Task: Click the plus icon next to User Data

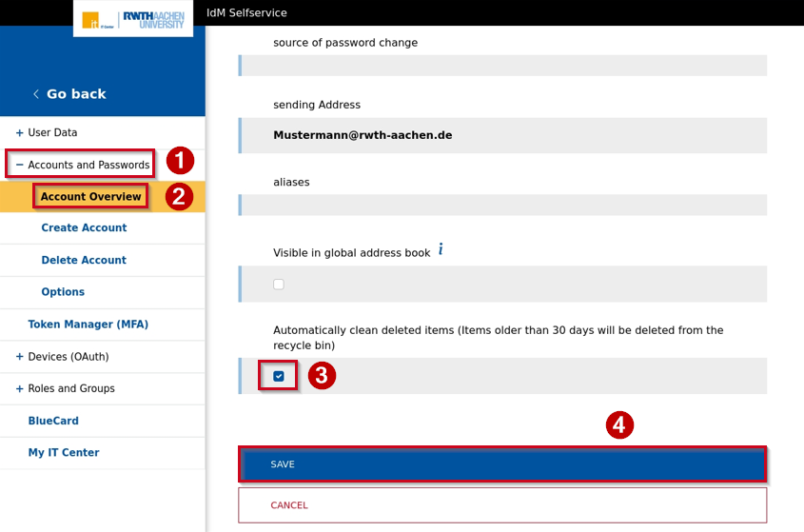Action: [x=19, y=133]
